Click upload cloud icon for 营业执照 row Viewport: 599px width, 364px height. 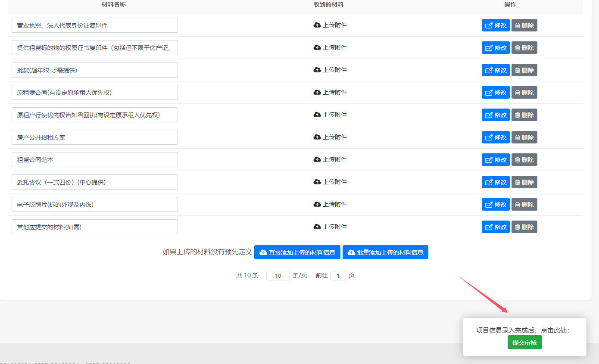pos(317,25)
